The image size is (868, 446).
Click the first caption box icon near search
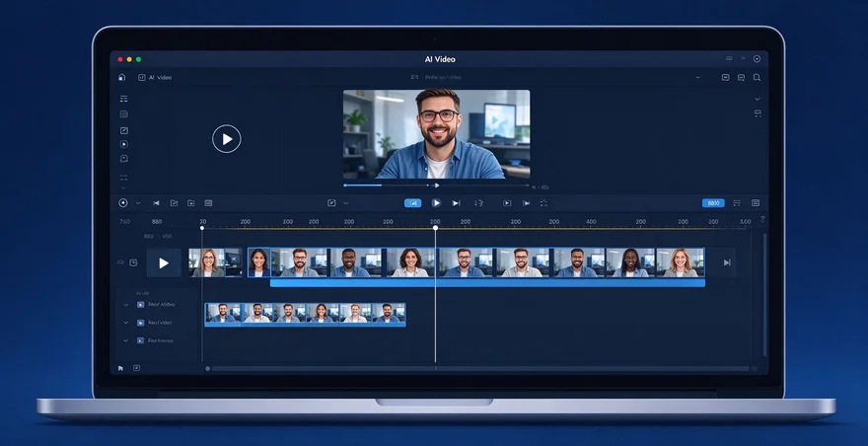[725, 78]
